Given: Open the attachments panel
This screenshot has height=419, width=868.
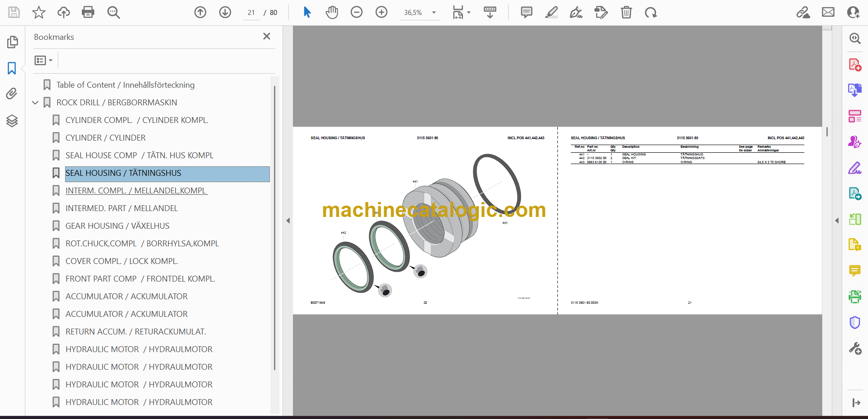Looking at the screenshot, I should (x=12, y=94).
